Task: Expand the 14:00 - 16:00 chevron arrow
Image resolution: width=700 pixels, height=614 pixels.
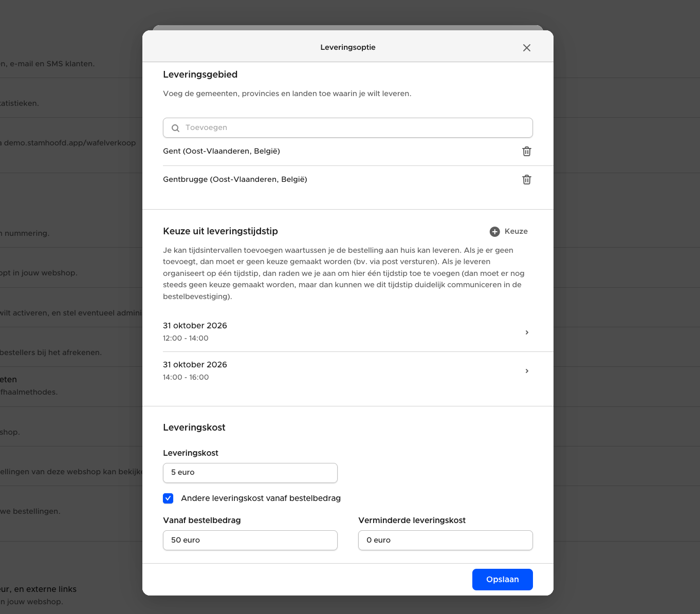Action: click(x=526, y=371)
